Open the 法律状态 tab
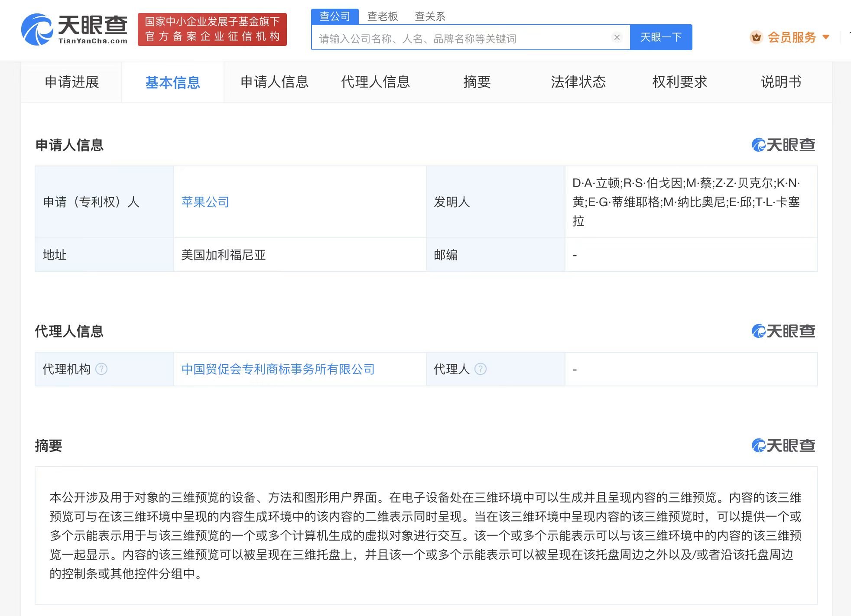851x616 pixels. point(578,82)
